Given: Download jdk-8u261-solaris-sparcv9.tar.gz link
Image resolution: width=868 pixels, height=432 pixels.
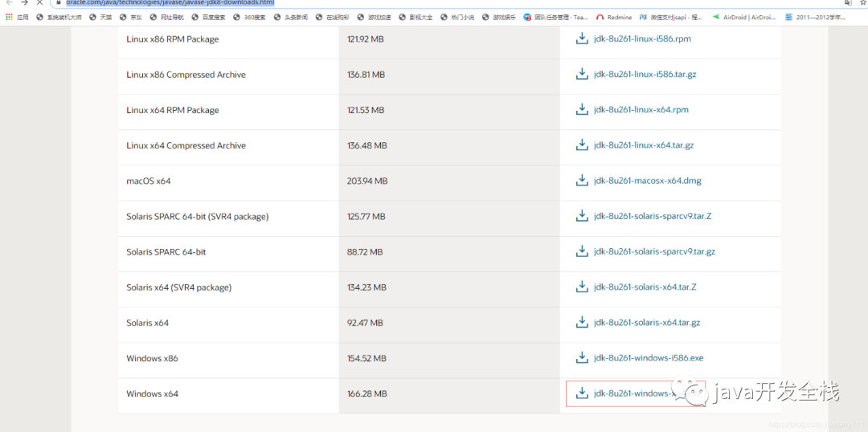Looking at the screenshot, I should point(654,251).
